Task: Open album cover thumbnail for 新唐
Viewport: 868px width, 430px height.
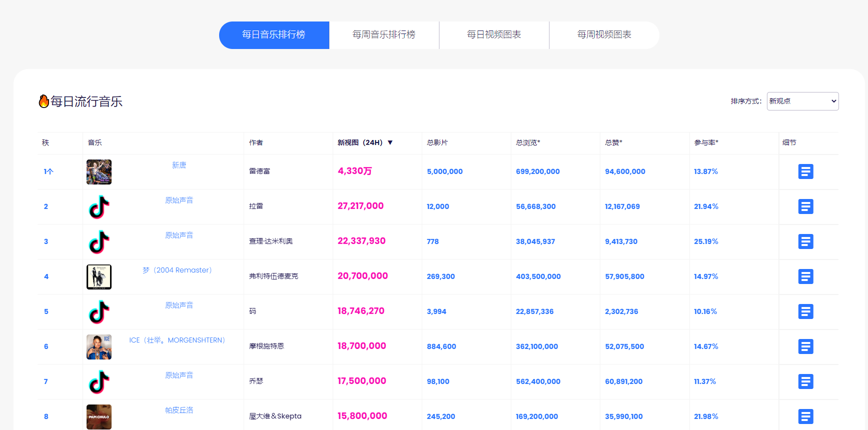Action: tap(99, 172)
